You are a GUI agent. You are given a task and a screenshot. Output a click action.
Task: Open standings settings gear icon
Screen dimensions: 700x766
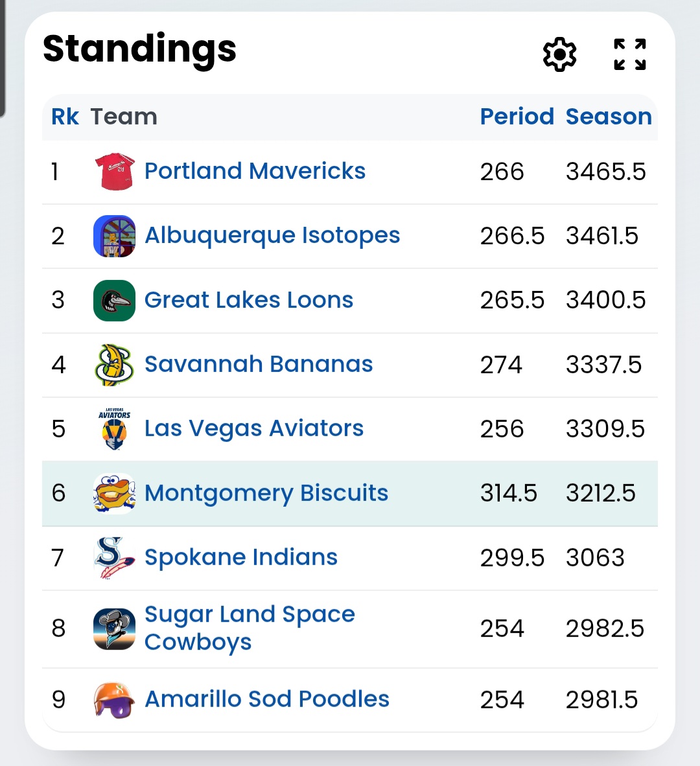coord(560,54)
